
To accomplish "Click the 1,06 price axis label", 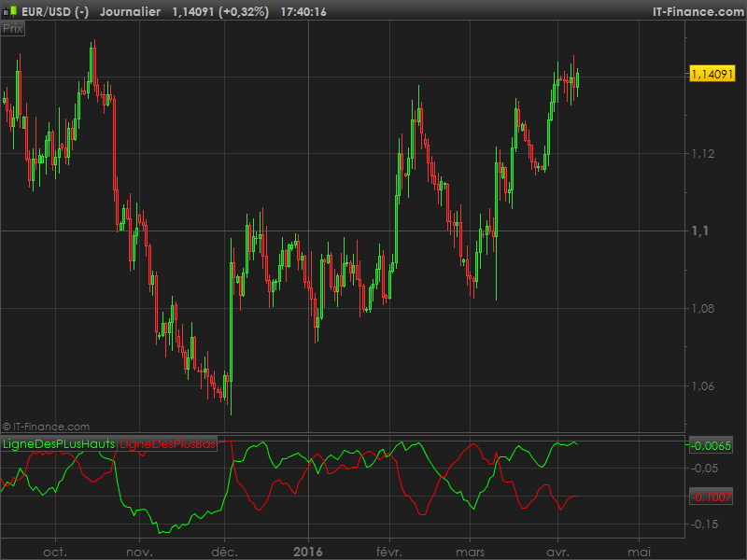I will (703, 385).
